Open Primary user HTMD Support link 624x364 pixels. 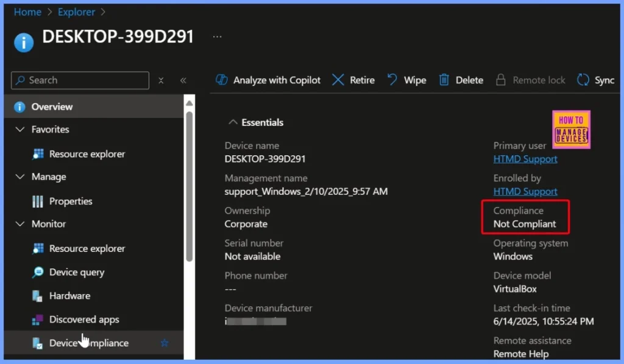tap(525, 159)
